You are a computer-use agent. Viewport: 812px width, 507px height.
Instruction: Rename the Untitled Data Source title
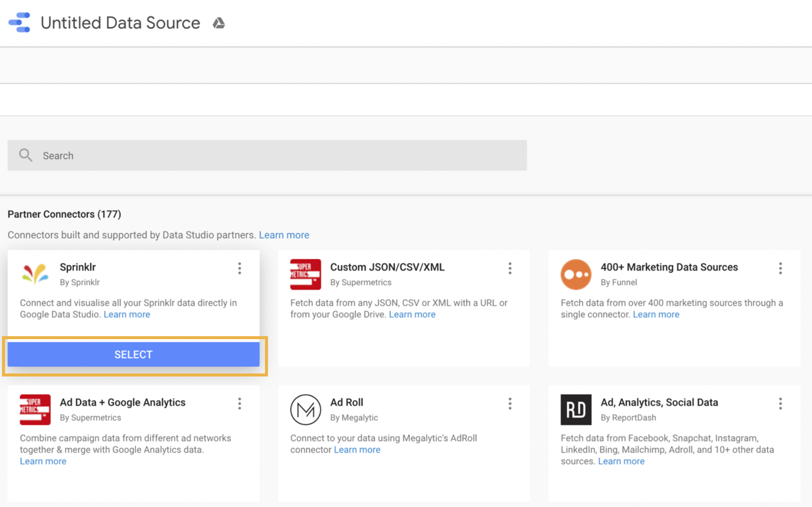coord(120,23)
